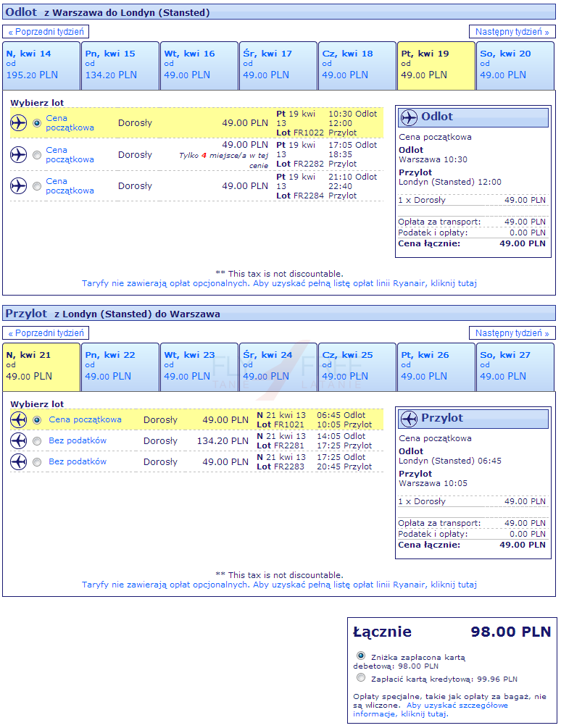Switch to departure date Śr, kwi 17

click(x=278, y=65)
